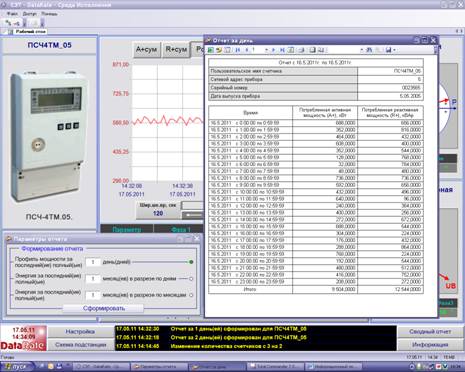Click the print icon in report toolbar

pos(302,50)
